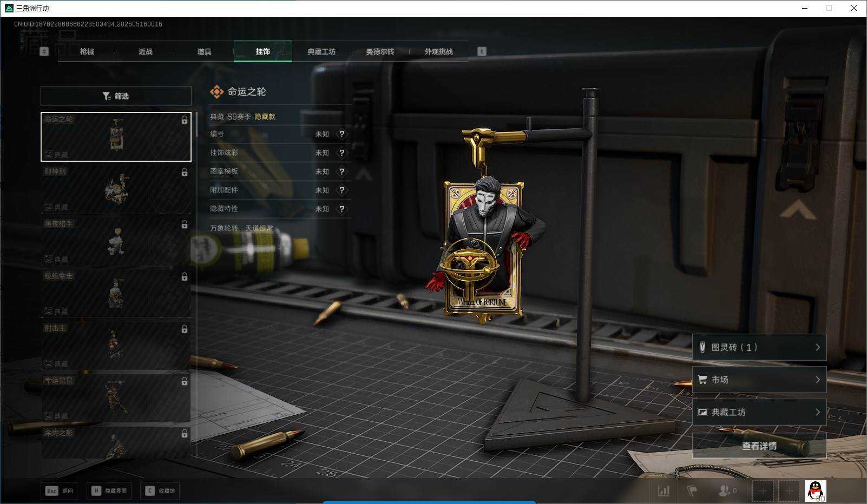Click the help icon for 图案模板
The width and height of the screenshot is (867, 504).
[341, 171]
